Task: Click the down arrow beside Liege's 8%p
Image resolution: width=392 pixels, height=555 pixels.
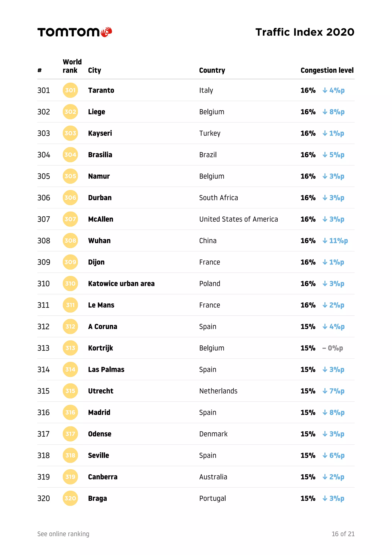Action: 325,112
